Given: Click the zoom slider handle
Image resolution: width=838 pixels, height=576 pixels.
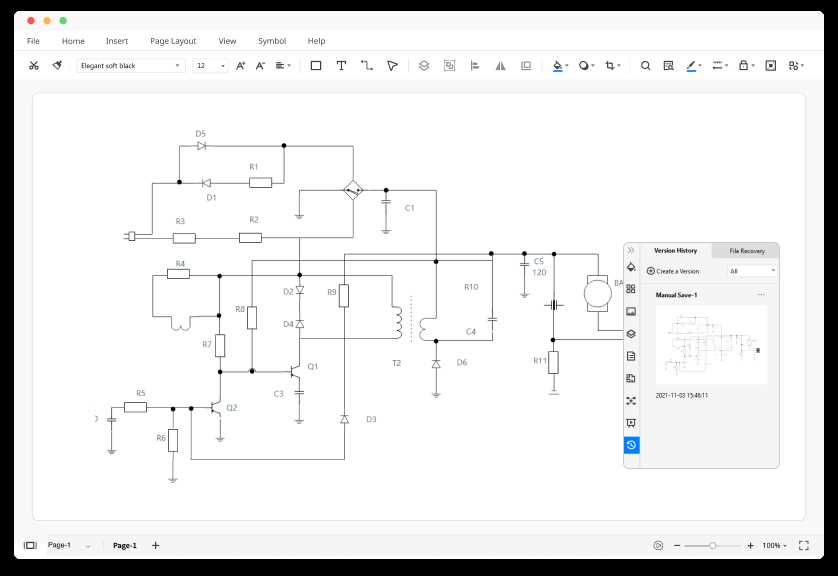Looking at the screenshot, I should tap(712, 546).
